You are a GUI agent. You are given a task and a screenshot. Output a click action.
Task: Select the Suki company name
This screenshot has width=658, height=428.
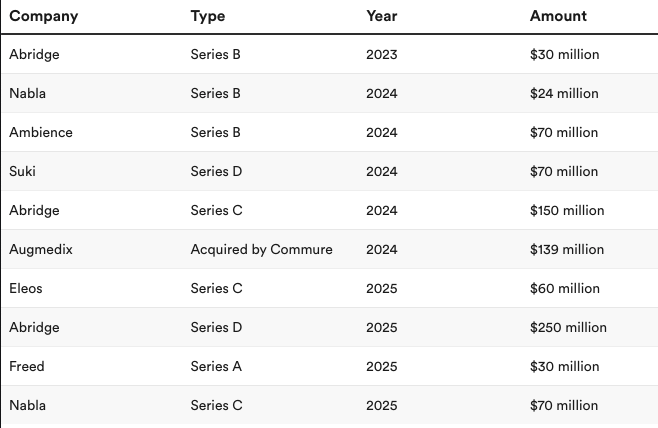(22, 171)
